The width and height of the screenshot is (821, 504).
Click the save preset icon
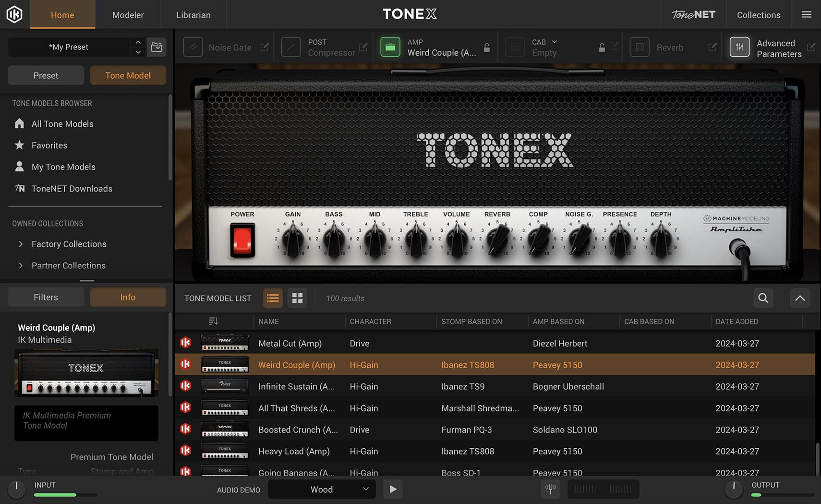click(157, 47)
